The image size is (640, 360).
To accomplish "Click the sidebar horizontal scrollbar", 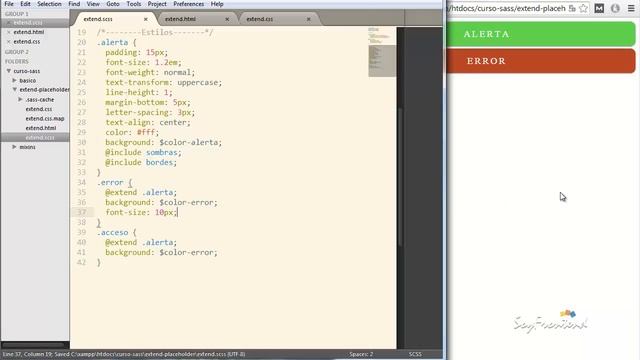I will click(x=33, y=345).
